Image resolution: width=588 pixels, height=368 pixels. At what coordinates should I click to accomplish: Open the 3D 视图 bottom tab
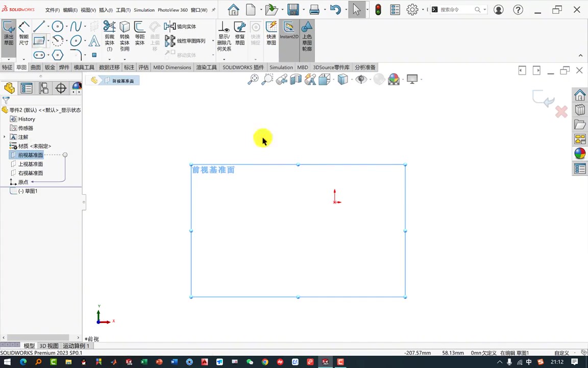point(49,346)
